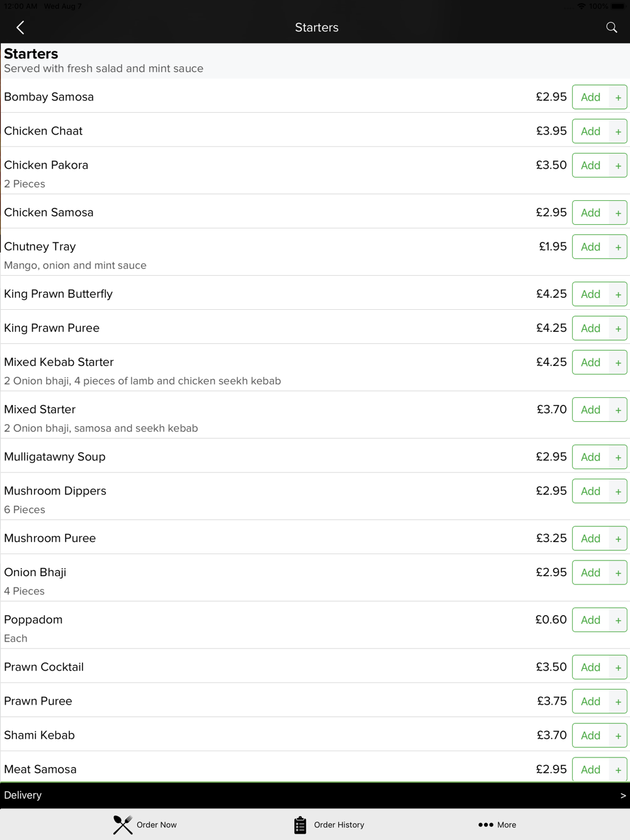Tap the Order History clipboard icon
Viewport: 630px width, 840px height.
coord(300,824)
